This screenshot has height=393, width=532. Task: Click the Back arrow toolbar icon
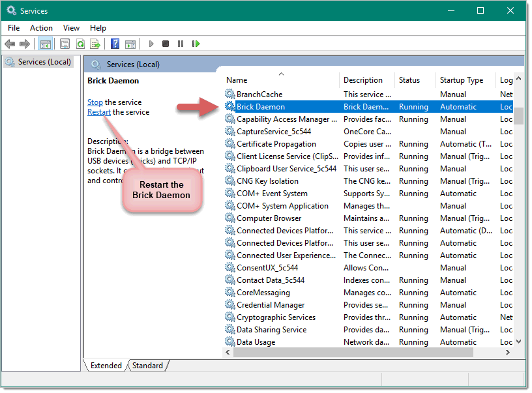click(x=10, y=44)
